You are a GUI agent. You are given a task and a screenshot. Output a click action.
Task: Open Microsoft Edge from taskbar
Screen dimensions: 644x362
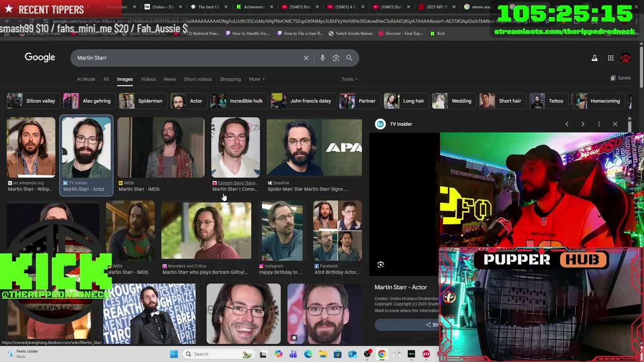click(308, 354)
